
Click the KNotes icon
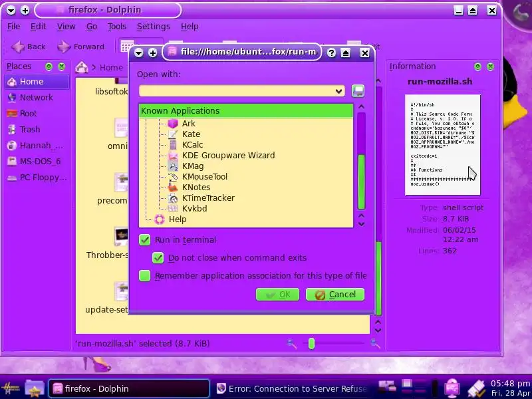point(173,188)
